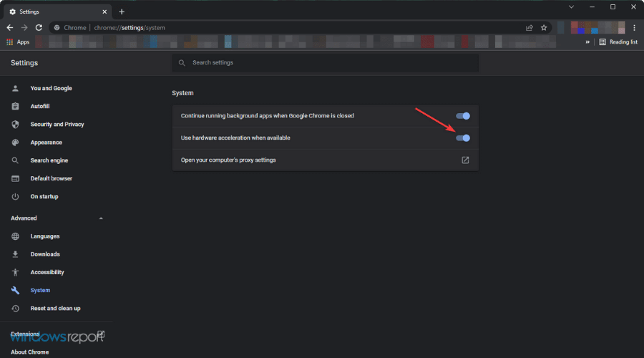Toggle Continue running background apps switch
644x358 pixels.
(x=463, y=116)
